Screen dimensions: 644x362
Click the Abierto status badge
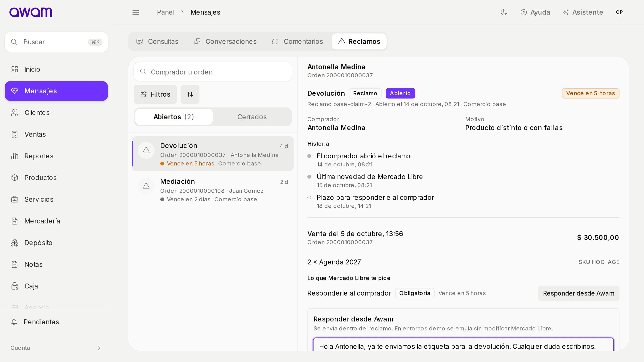[x=400, y=93]
